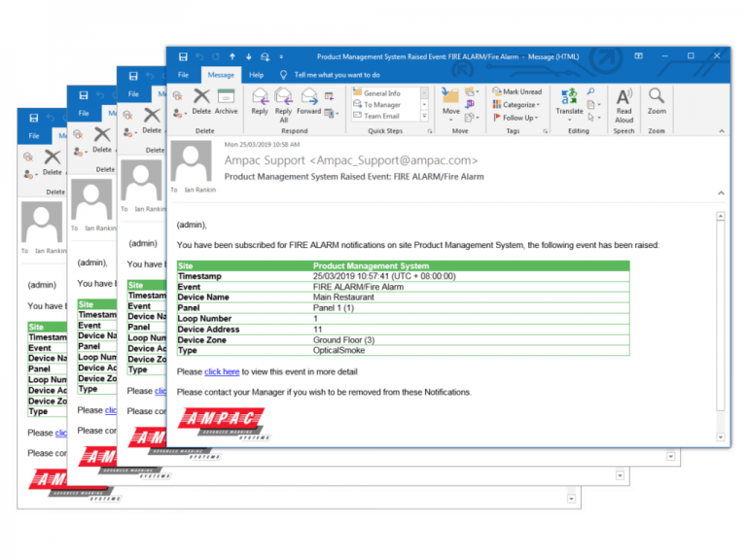Expand the Quick Steps gallery list
Image resolution: width=747 pixels, height=560 pixels.
[x=424, y=116]
